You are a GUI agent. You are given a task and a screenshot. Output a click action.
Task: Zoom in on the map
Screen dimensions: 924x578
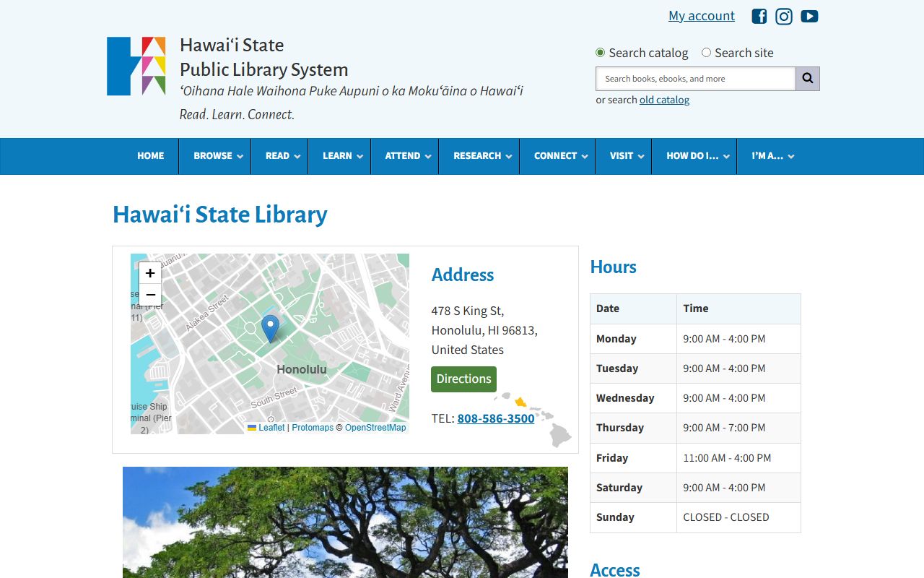(x=150, y=273)
